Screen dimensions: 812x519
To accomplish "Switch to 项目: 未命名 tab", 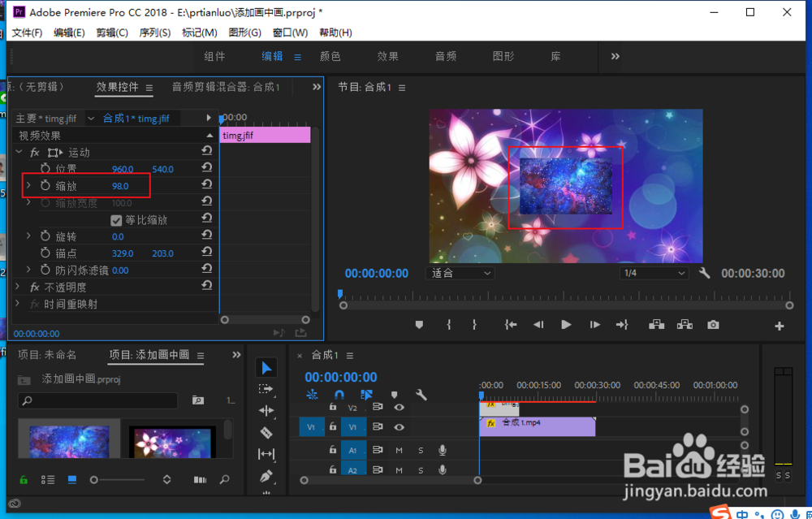I will [47, 355].
